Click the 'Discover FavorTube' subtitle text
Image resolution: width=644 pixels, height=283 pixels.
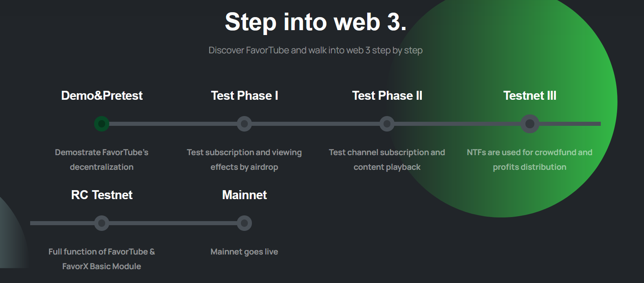[x=315, y=50]
